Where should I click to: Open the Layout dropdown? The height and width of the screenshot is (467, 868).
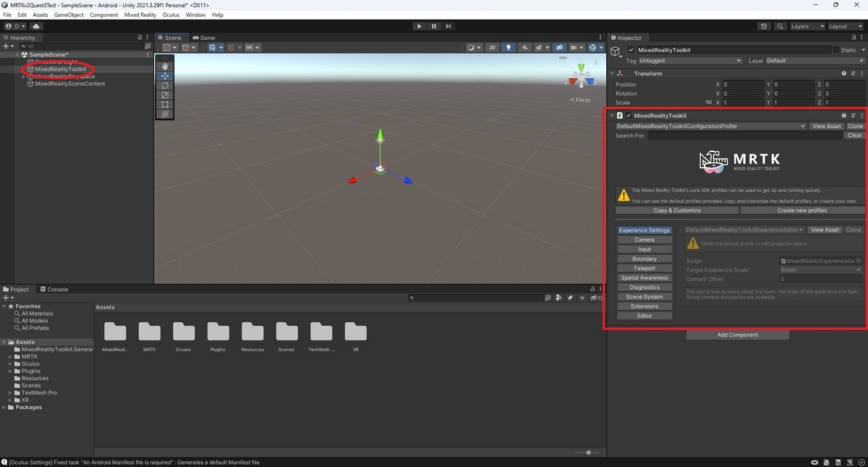(844, 26)
